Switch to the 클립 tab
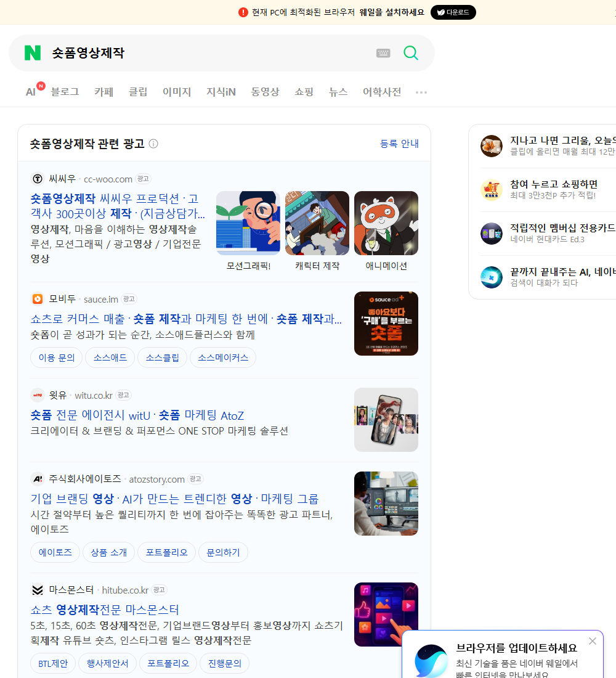The image size is (616, 678). [138, 92]
